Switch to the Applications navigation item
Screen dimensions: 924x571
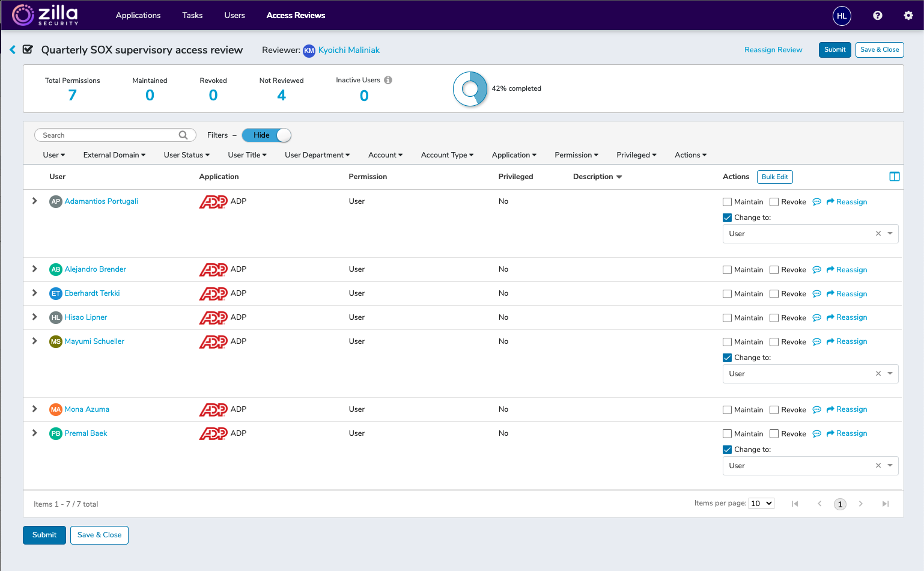pos(138,15)
